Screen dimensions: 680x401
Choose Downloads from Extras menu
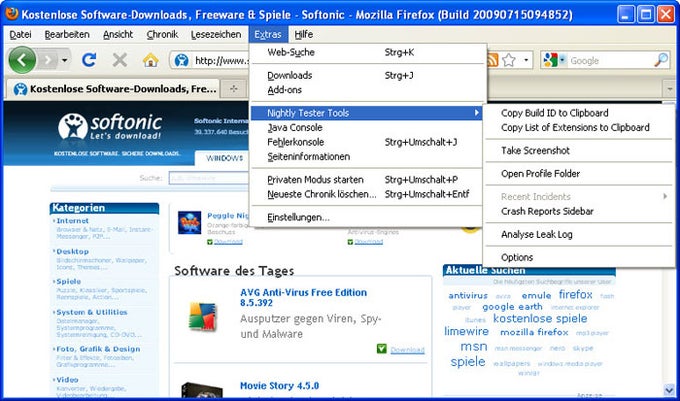tap(368, 75)
